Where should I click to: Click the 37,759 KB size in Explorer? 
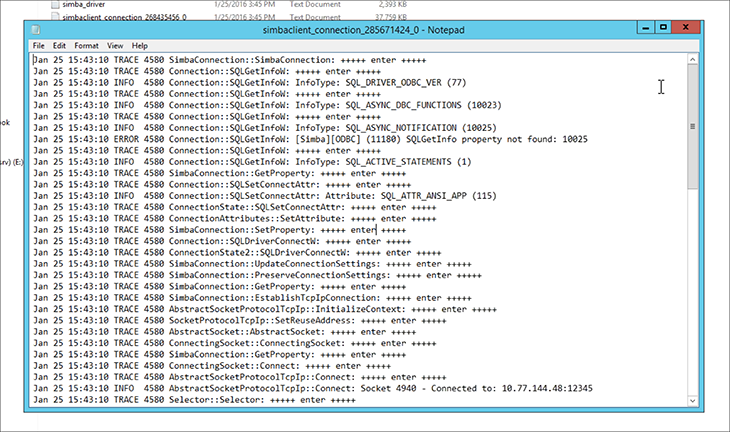click(x=391, y=17)
